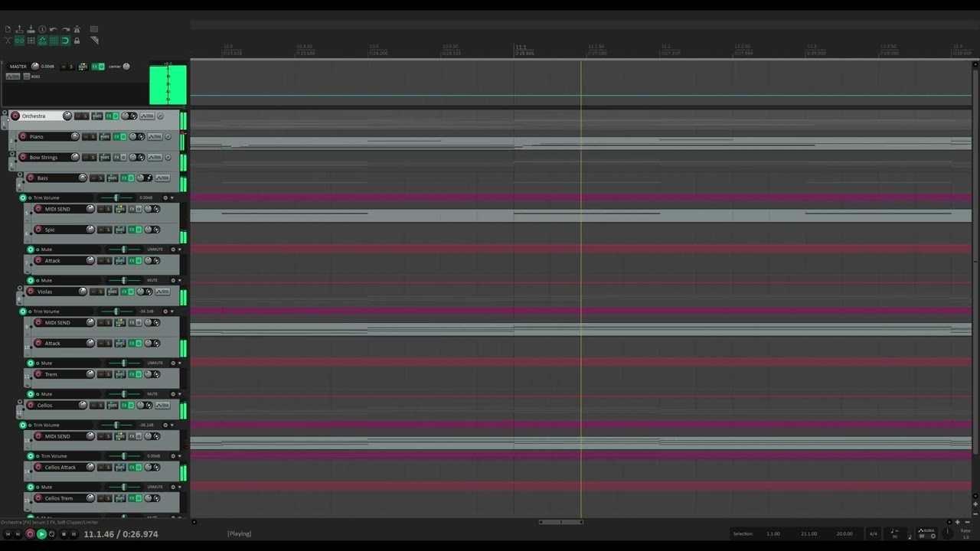980x551 pixels.
Task: Select the Cellos Trem track name
Action: click(x=59, y=498)
